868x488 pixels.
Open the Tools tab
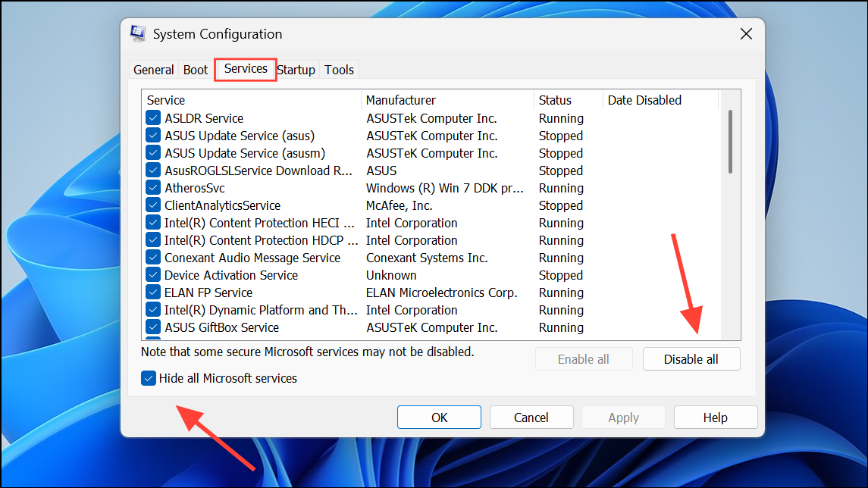(339, 69)
